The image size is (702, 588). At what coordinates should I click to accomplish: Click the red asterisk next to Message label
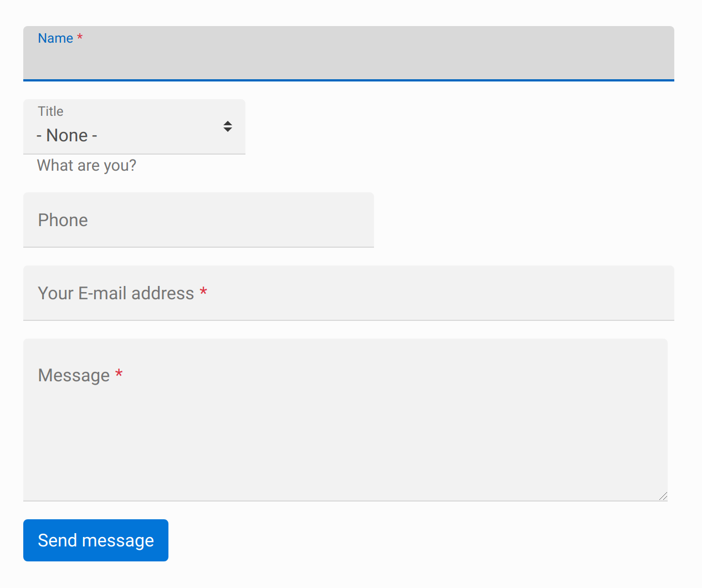(x=119, y=374)
